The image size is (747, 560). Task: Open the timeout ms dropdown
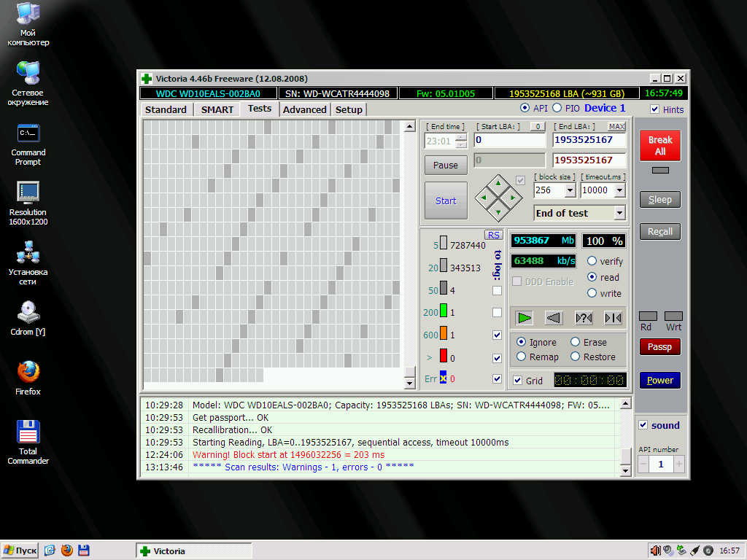[619, 190]
